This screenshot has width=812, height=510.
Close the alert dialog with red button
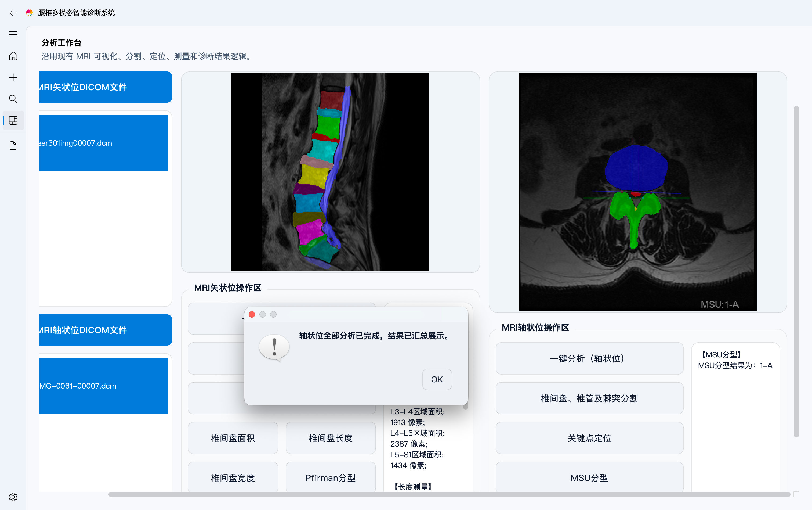click(x=252, y=314)
